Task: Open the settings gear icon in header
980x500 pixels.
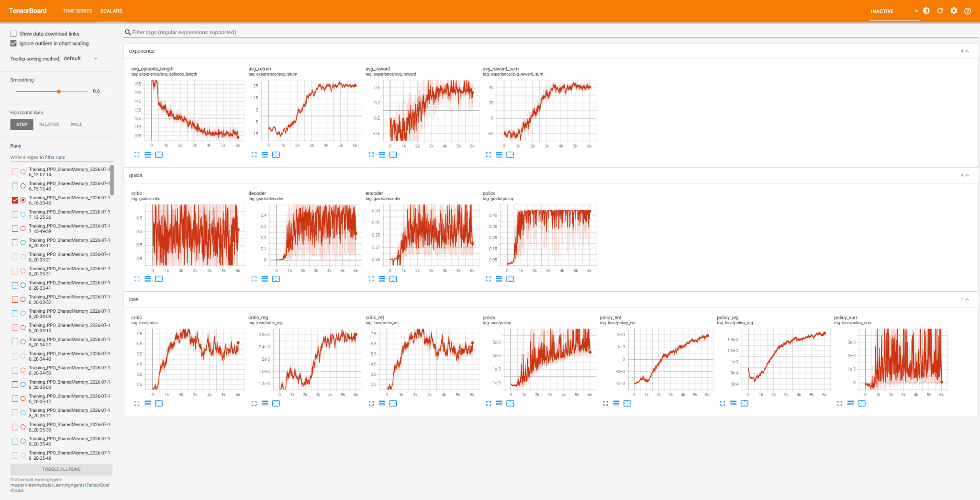Action: [x=954, y=11]
